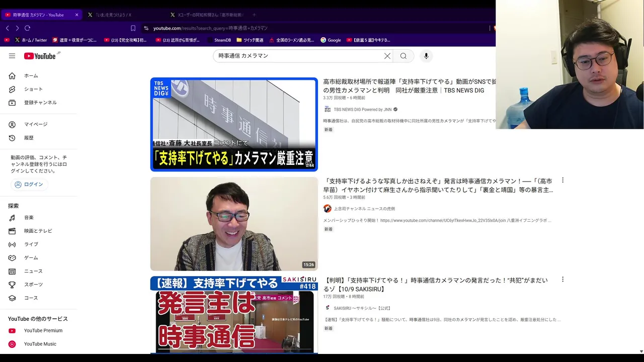Switch to the Xユーザーの阿知和賢さん tab
The height and width of the screenshot is (362, 644).
[207, 15]
